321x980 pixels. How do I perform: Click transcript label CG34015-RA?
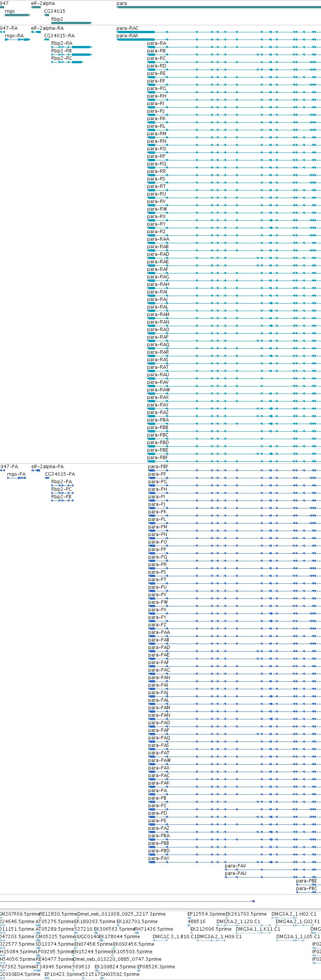click(x=60, y=36)
